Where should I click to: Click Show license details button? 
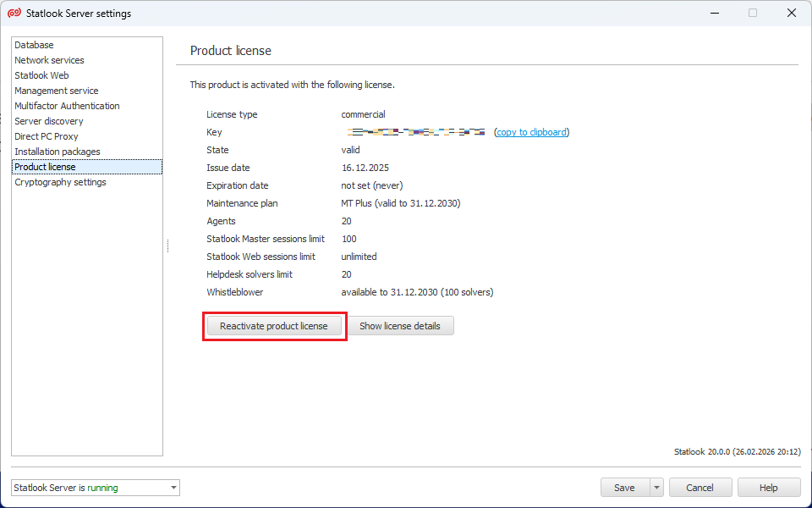pos(400,326)
